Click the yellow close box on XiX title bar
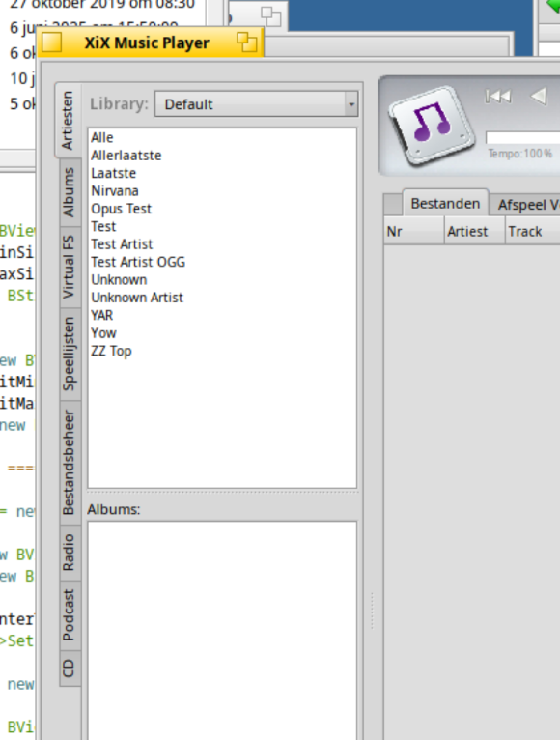 51,43
